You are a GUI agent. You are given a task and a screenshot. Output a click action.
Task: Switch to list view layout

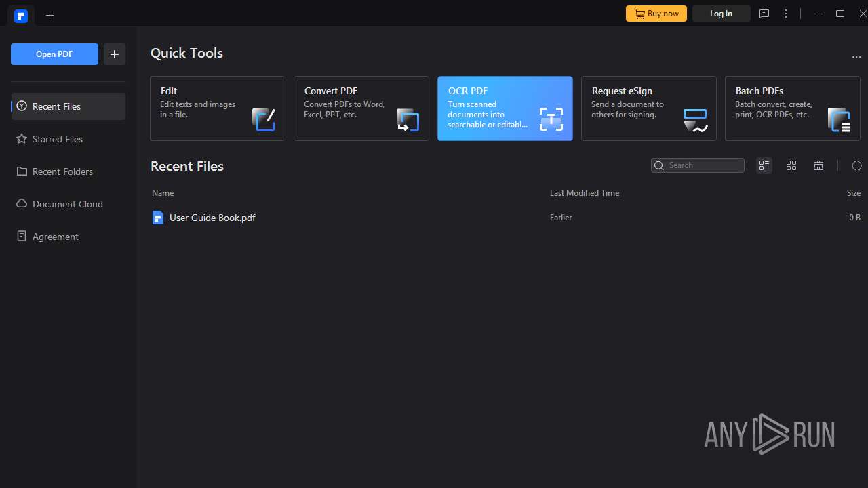click(x=764, y=165)
